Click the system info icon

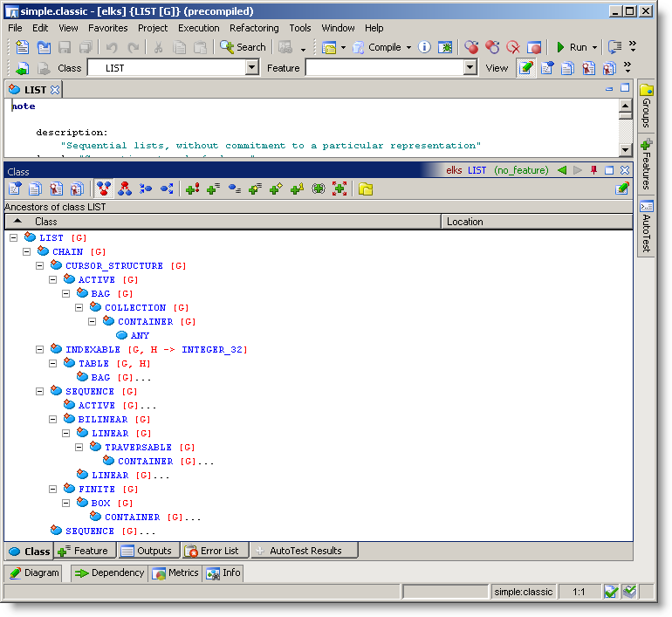[424, 47]
